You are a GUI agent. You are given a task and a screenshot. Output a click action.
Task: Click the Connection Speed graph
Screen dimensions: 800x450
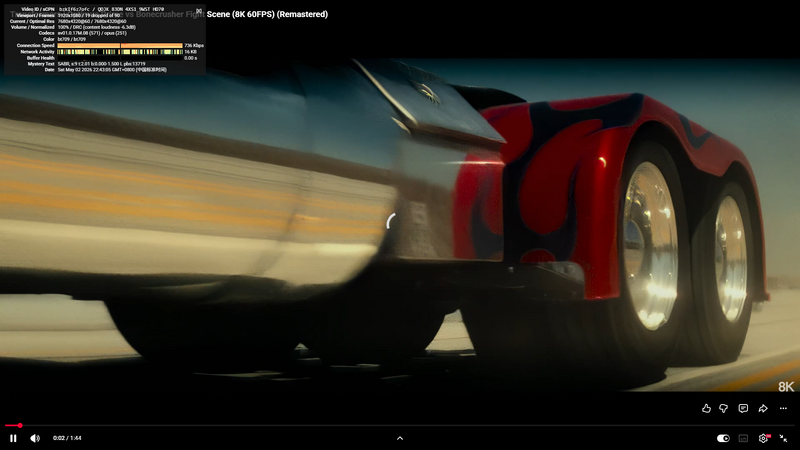tap(120, 45)
